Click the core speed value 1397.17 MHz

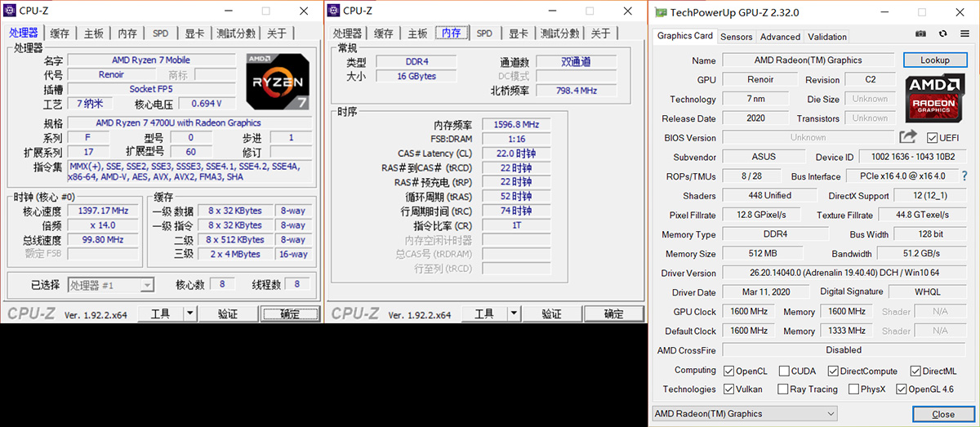click(103, 211)
